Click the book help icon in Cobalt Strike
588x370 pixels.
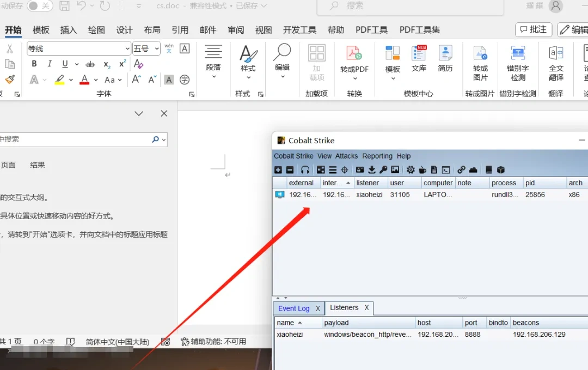[x=488, y=170]
